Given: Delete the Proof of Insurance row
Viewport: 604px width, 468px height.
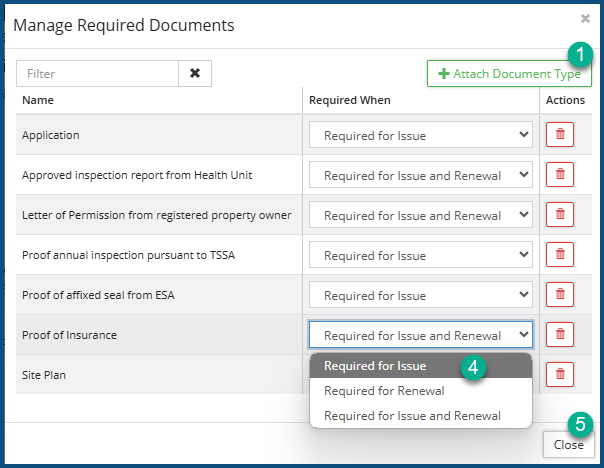Looking at the screenshot, I should point(559,335).
